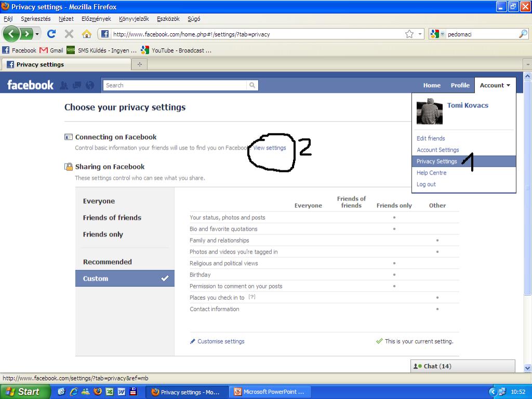Click the Customise settings link
Image resolution: width=532 pixels, height=399 pixels.
(221, 341)
